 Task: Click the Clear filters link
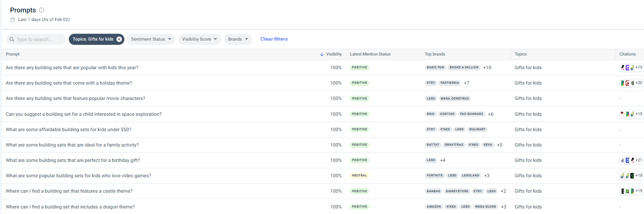tap(274, 39)
